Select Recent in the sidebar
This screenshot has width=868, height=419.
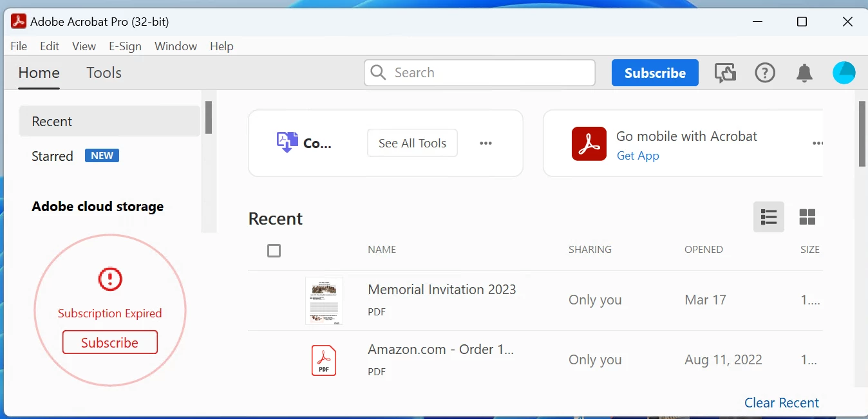coord(109,121)
